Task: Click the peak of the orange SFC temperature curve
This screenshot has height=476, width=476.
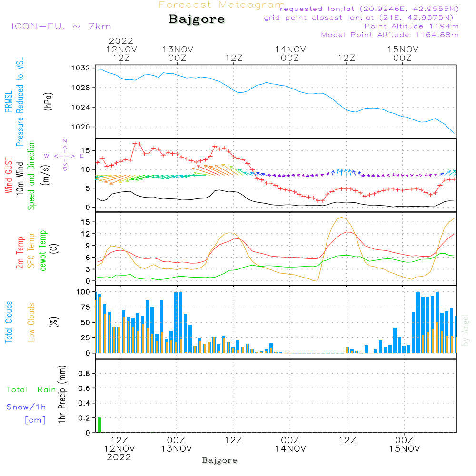Action: [342, 218]
